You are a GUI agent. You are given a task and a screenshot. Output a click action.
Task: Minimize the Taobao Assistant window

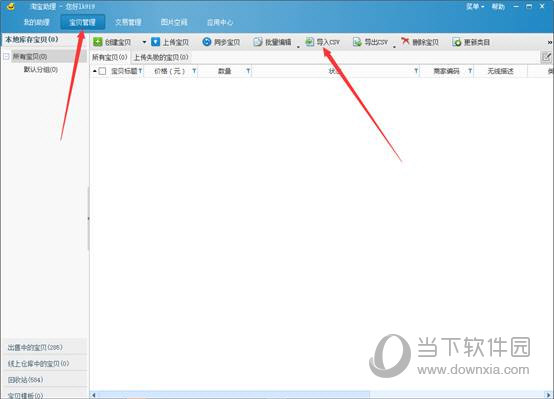(x=517, y=6)
